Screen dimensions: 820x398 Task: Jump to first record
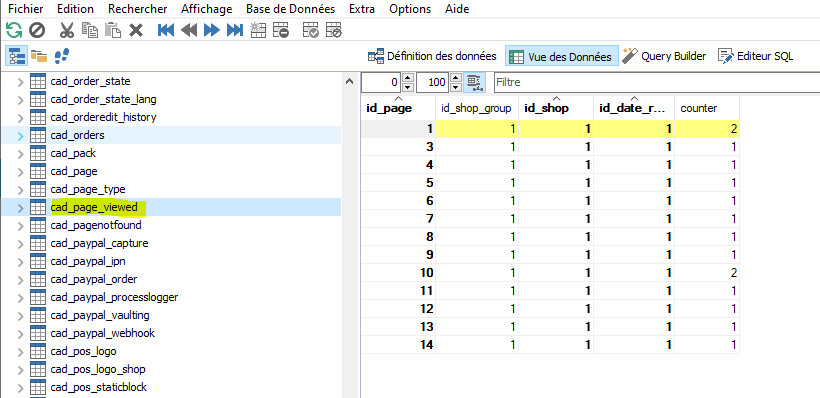(166, 30)
